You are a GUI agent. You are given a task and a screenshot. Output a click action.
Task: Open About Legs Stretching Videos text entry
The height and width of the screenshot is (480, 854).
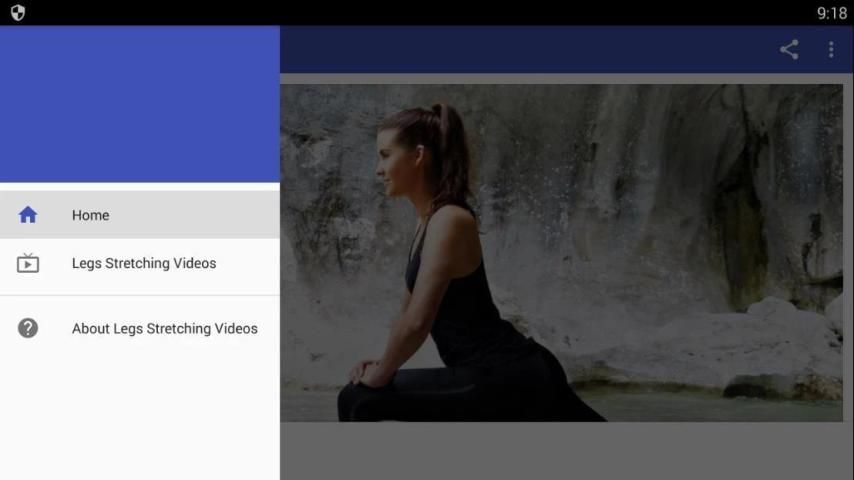pos(165,328)
